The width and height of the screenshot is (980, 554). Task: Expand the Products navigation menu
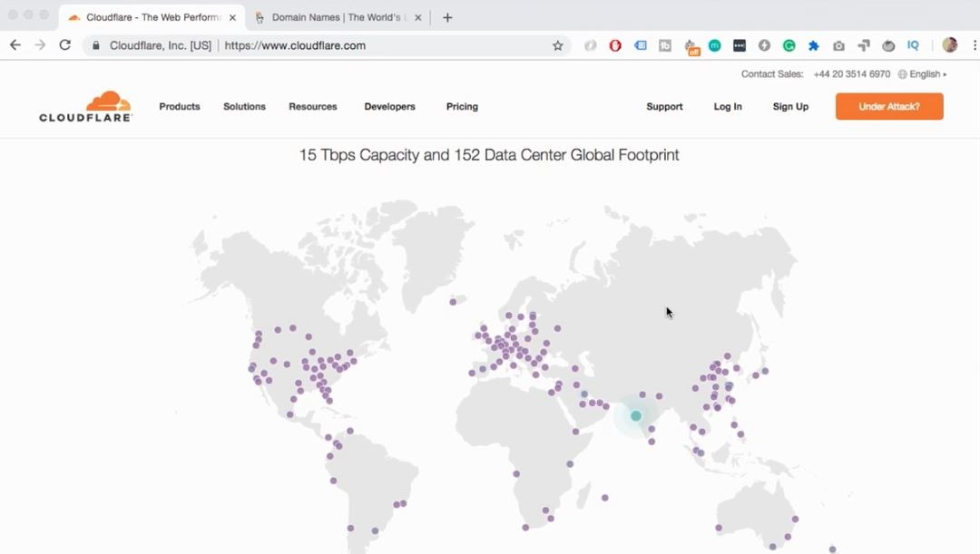pos(180,106)
